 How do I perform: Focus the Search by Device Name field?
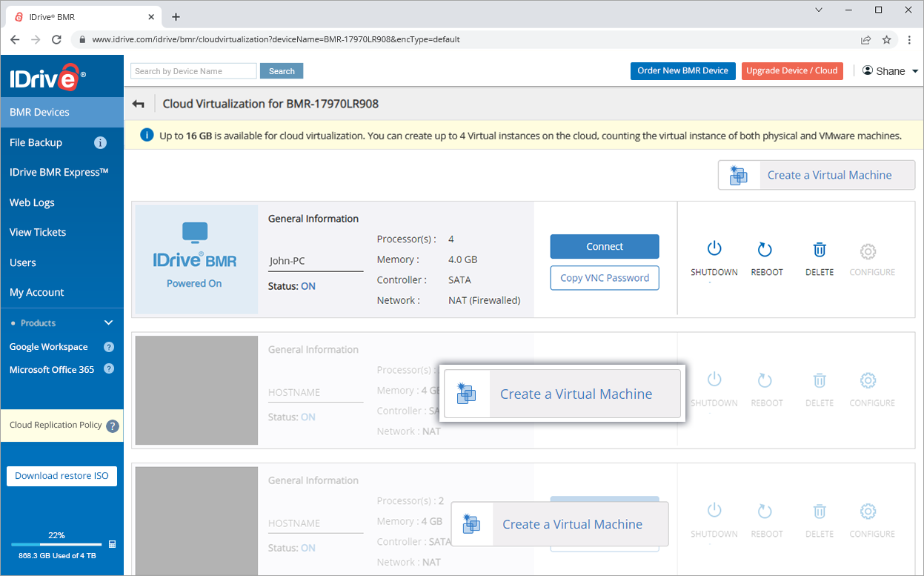tap(193, 71)
